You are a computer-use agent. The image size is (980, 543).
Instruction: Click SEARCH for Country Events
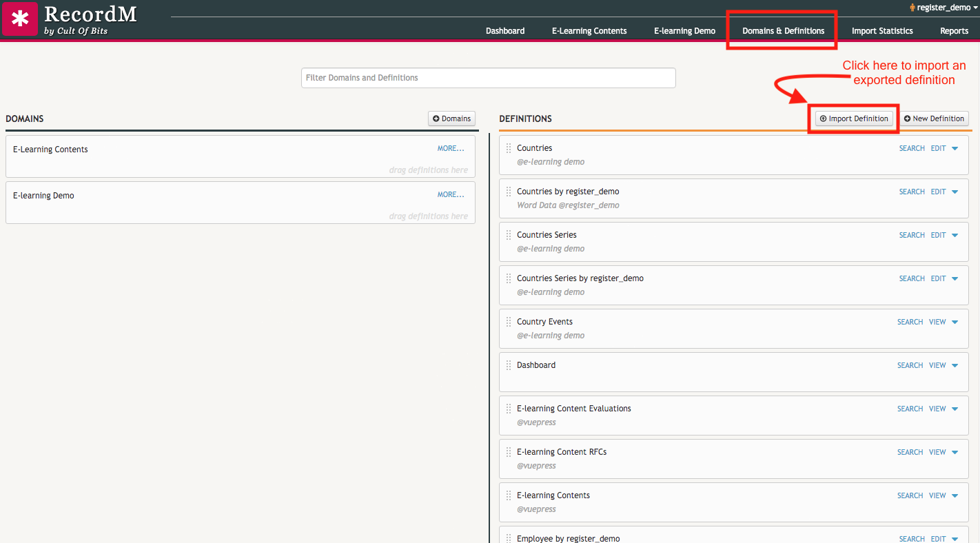(x=910, y=322)
